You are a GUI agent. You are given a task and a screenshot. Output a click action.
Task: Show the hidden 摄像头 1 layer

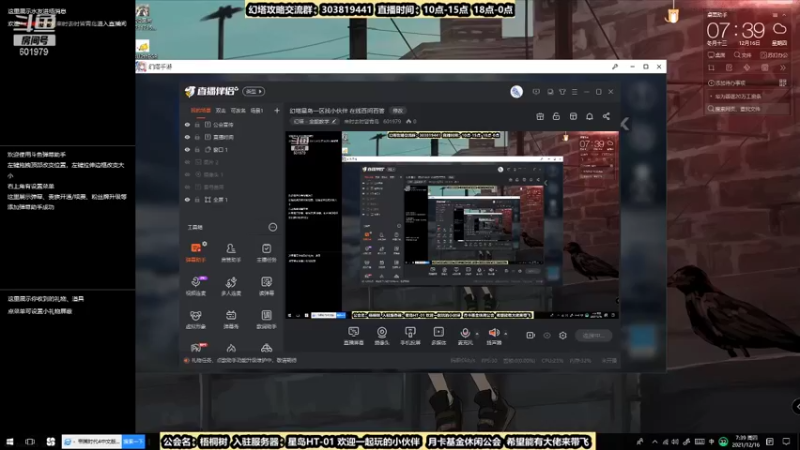pyautogui.click(x=187, y=174)
